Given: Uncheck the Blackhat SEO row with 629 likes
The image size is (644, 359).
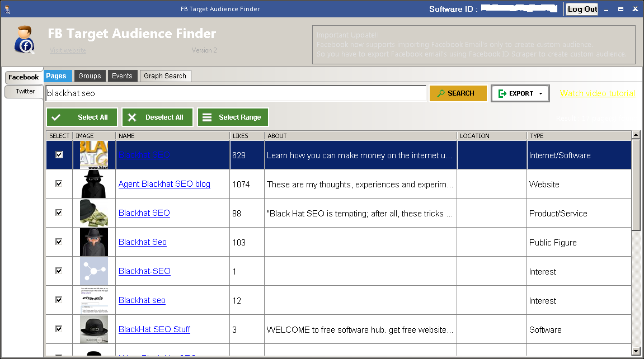Looking at the screenshot, I should (59, 155).
